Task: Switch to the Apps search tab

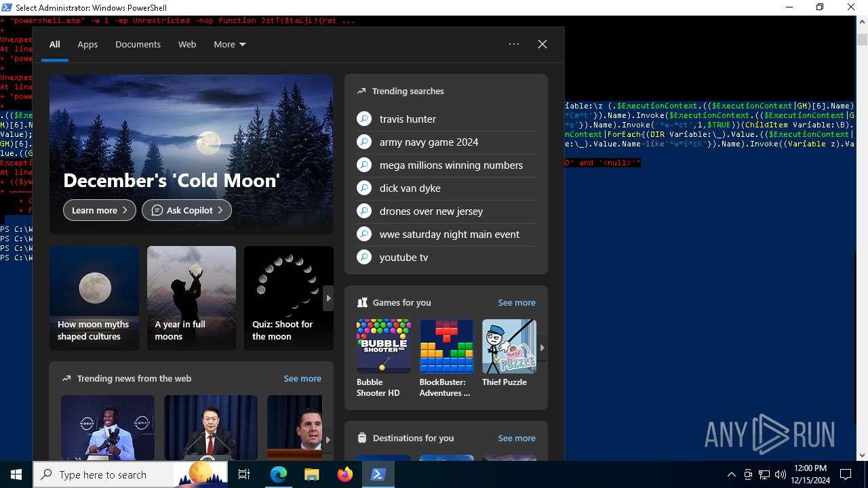Action: (x=87, y=44)
